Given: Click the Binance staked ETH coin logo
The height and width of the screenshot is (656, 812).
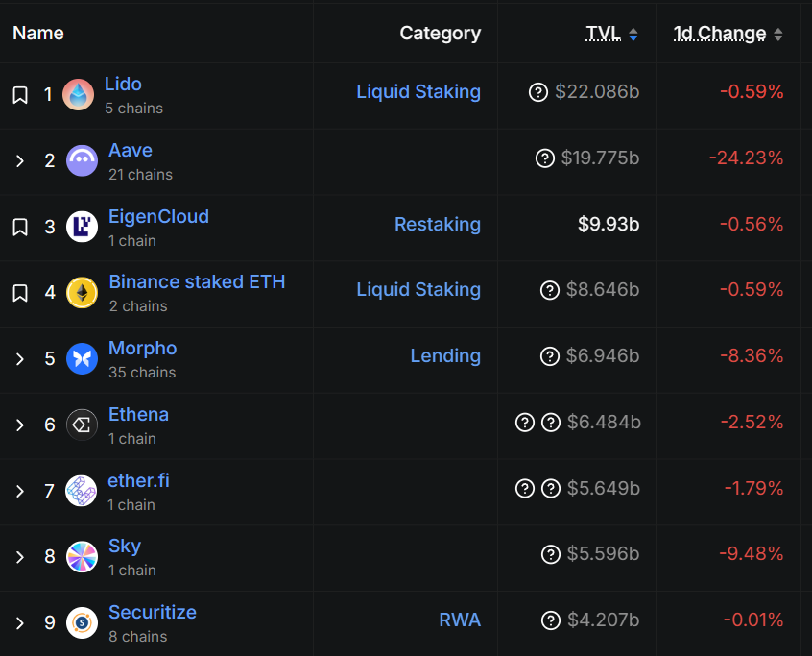Looking at the screenshot, I should pyautogui.click(x=82, y=293).
